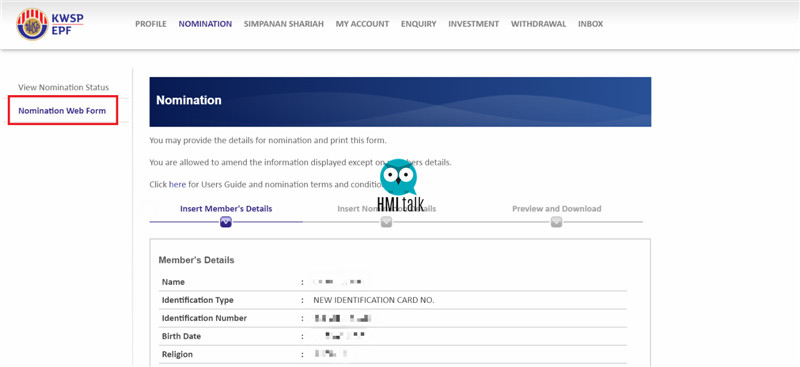The width and height of the screenshot is (800, 367).
Task: Click the Insert Member's Details step marker icon
Action: click(x=226, y=222)
